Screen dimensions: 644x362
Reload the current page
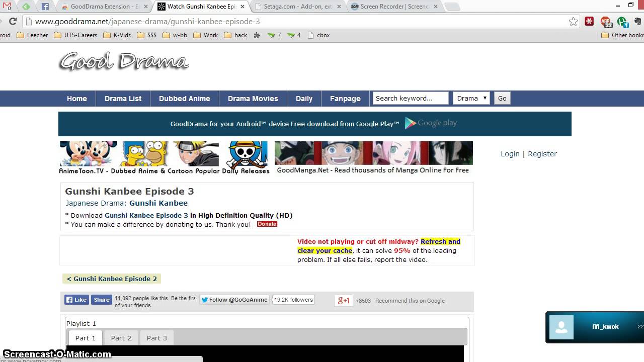(13, 22)
